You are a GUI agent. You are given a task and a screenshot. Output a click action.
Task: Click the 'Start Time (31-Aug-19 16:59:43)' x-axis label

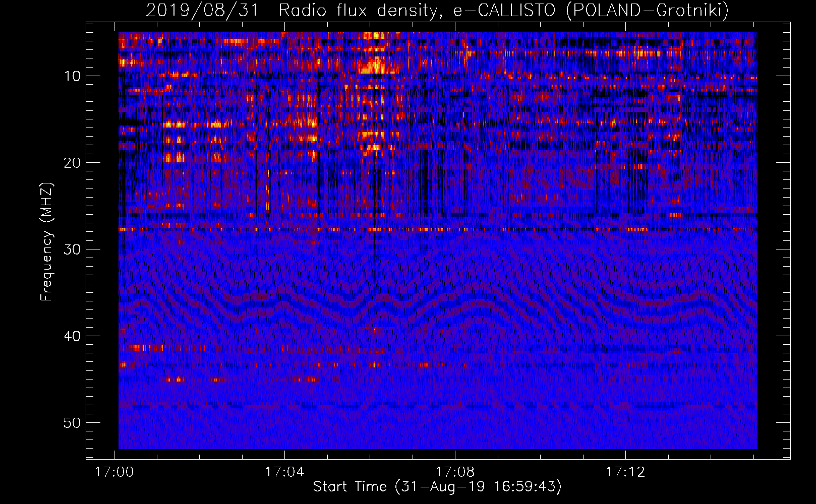coord(437,487)
